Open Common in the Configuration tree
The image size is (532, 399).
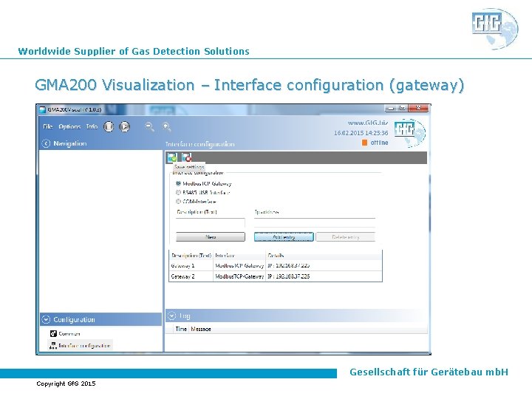(69, 333)
